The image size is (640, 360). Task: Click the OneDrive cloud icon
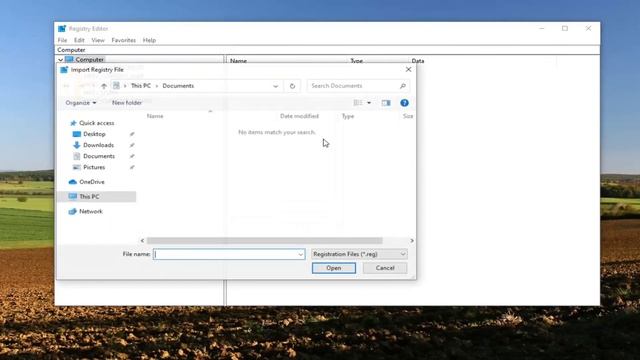coord(73,182)
